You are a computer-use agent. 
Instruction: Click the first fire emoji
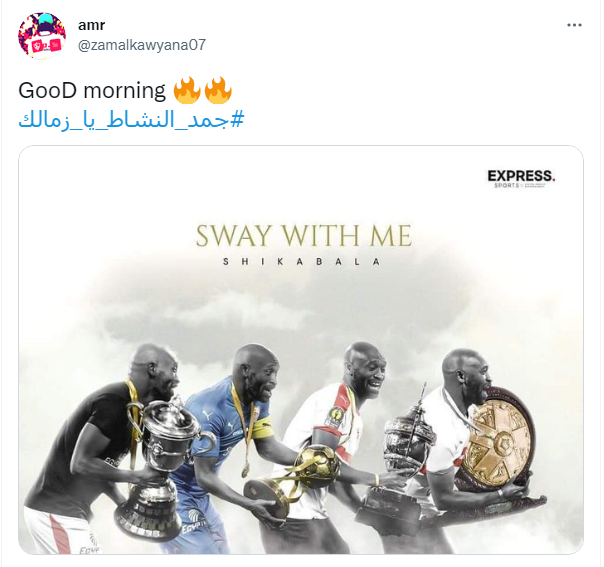point(187,90)
